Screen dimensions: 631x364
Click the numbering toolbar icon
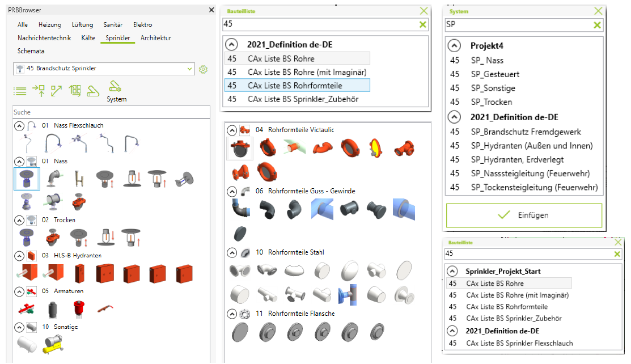[75, 91]
